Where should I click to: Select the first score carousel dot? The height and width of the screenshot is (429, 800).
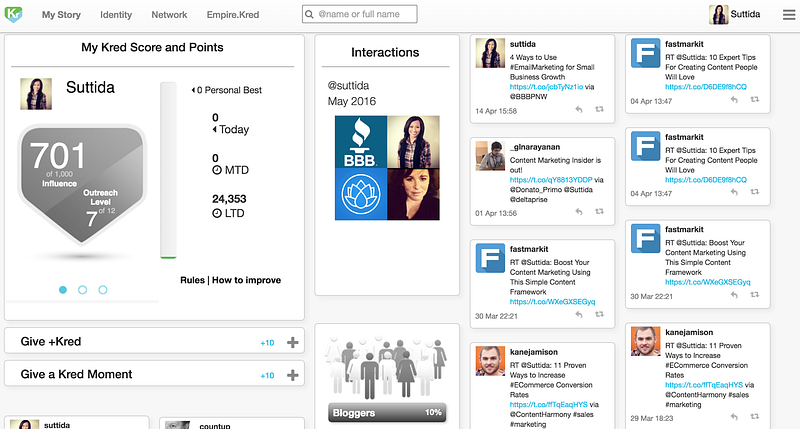(x=63, y=290)
